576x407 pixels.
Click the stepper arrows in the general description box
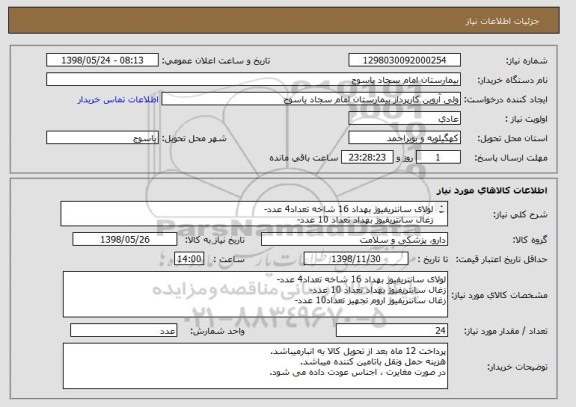[441, 209]
